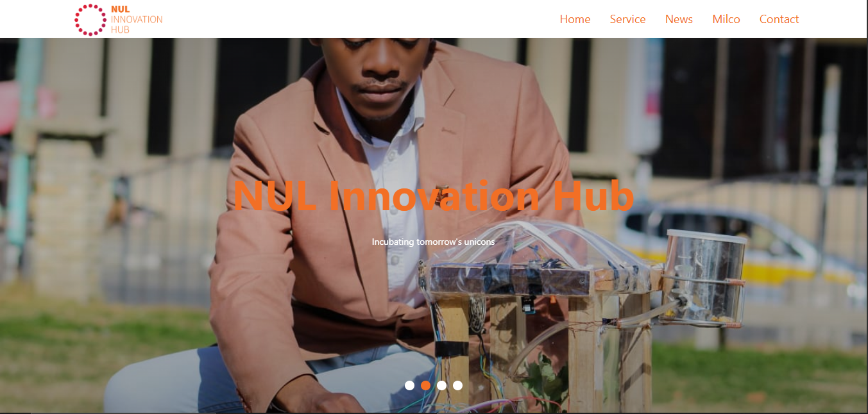Click the wooden frame of the prototype
Viewport: 868px width, 414px height.
pos(536,333)
